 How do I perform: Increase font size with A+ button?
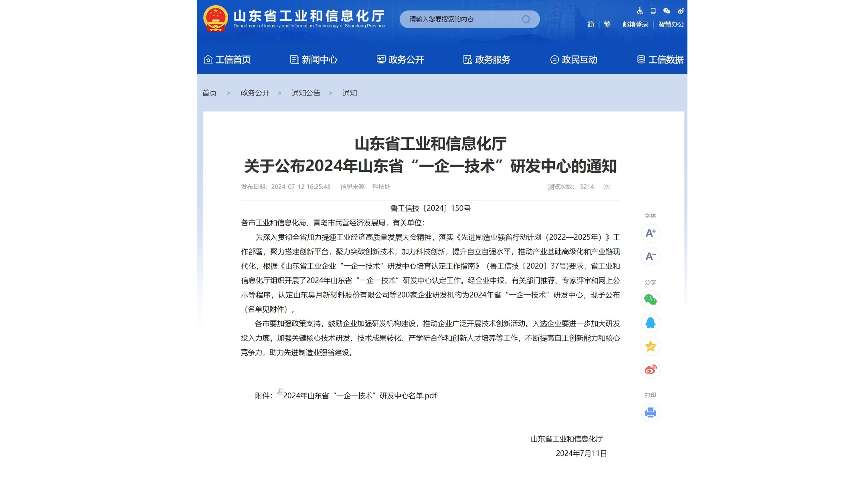(650, 233)
